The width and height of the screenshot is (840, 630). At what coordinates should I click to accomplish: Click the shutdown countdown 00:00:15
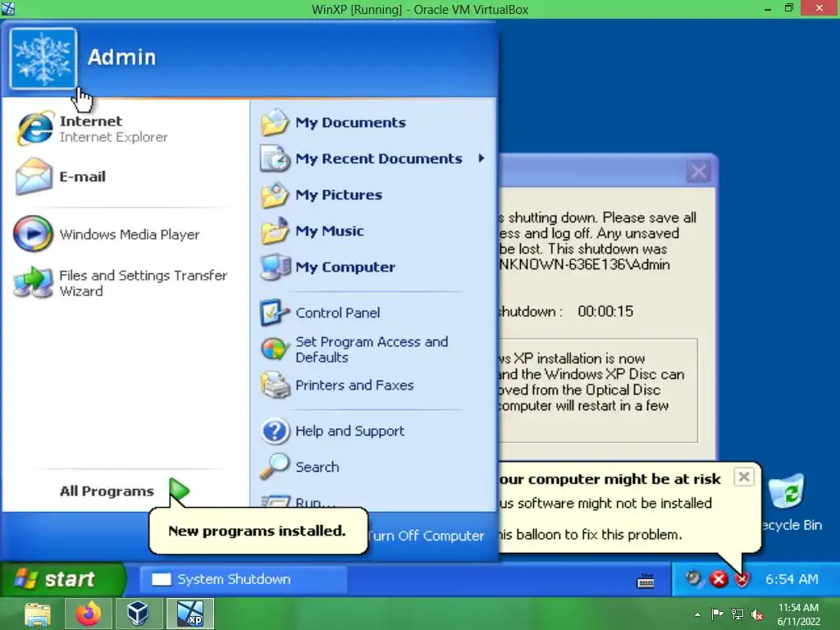coord(605,311)
